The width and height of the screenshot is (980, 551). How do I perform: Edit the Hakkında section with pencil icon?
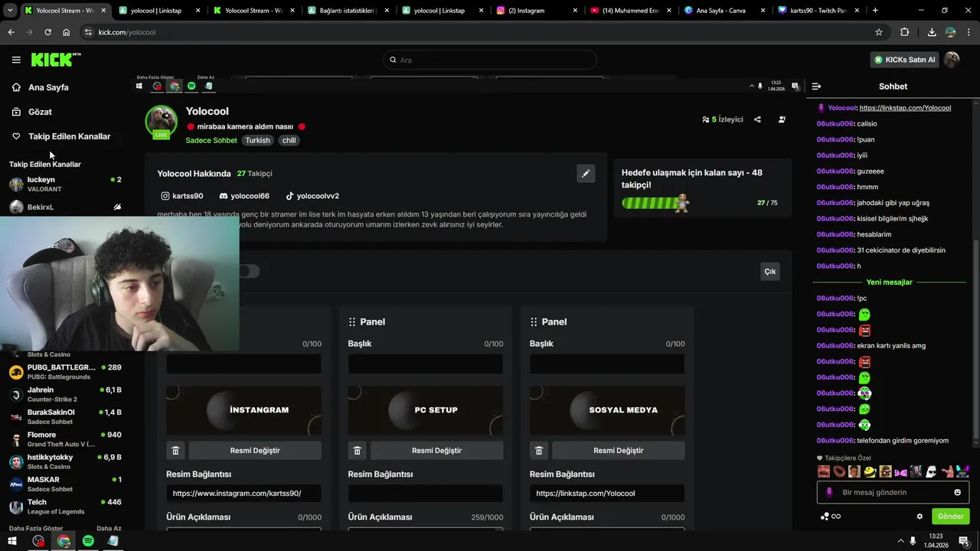[586, 173]
